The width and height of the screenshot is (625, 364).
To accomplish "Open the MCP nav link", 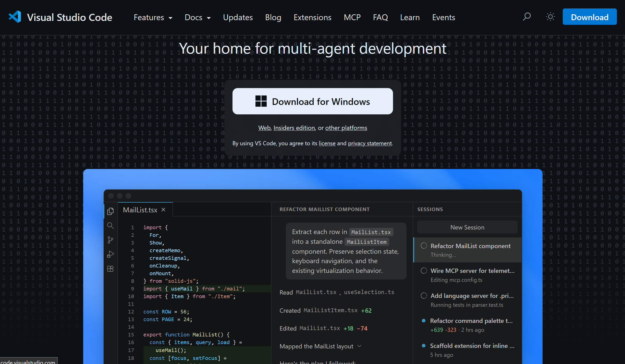I will [x=352, y=17].
